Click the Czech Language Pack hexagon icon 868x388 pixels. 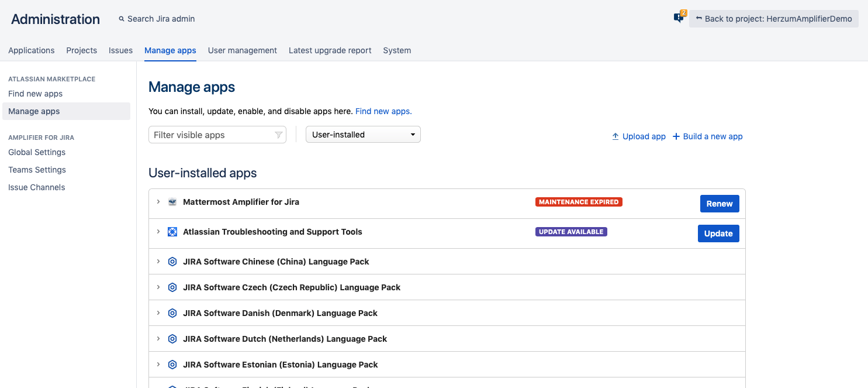[x=172, y=287]
